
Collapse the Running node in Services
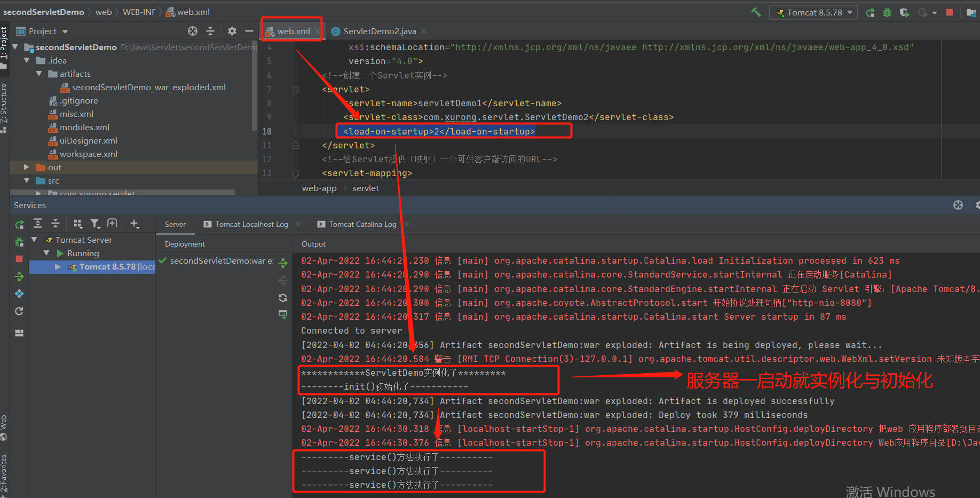pyautogui.click(x=46, y=253)
